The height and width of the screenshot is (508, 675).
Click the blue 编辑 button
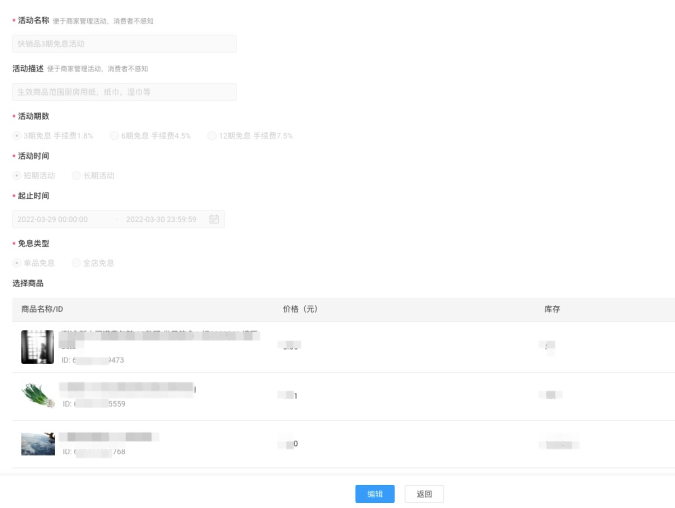375,494
